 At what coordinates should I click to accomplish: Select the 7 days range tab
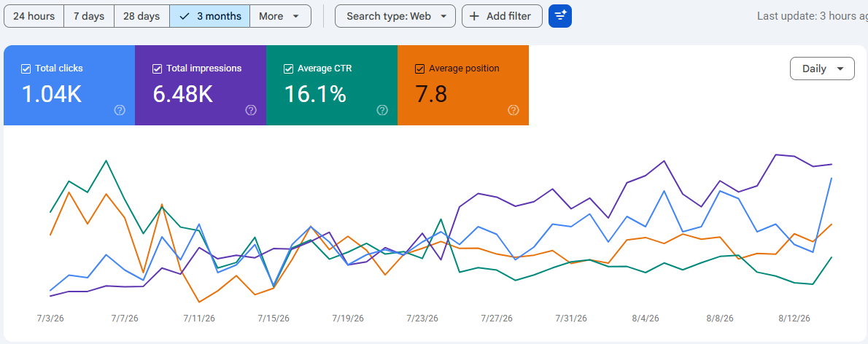(x=89, y=16)
